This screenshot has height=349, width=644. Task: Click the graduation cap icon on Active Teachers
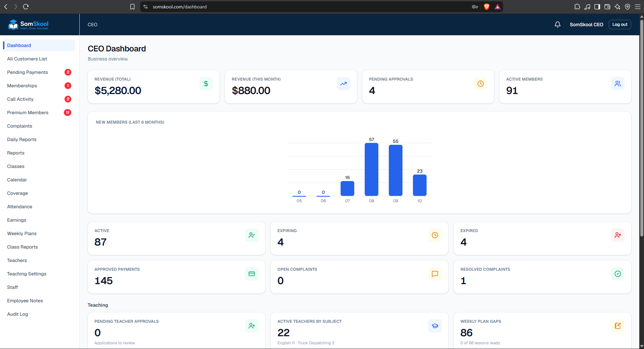435,326
